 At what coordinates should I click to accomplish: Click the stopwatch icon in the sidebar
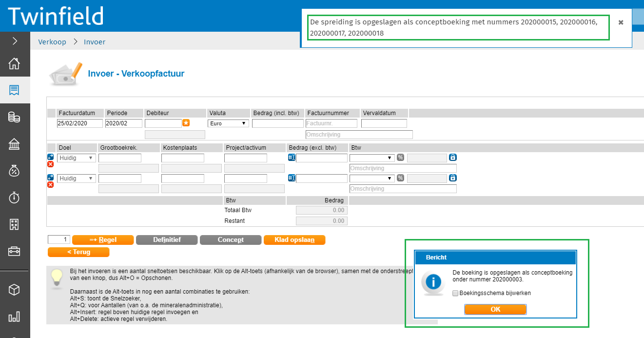pyautogui.click(x=14, y=198)
